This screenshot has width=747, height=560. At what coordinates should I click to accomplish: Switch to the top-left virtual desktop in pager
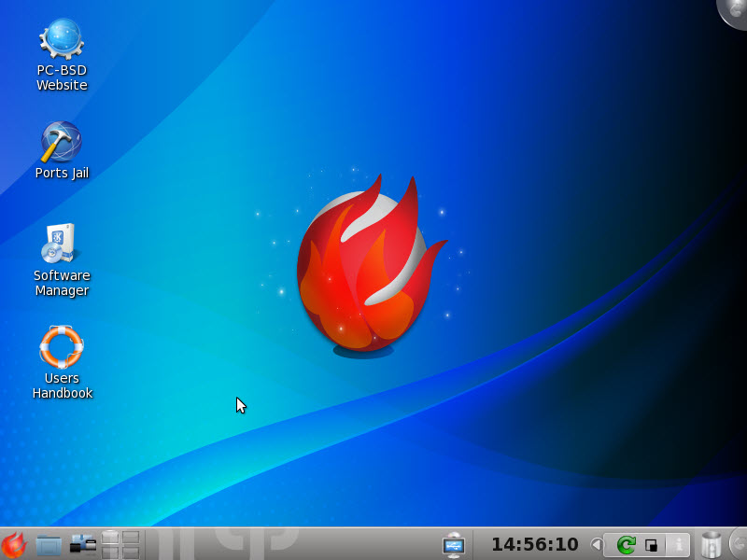pyautogui.click(x=110, y=538)
